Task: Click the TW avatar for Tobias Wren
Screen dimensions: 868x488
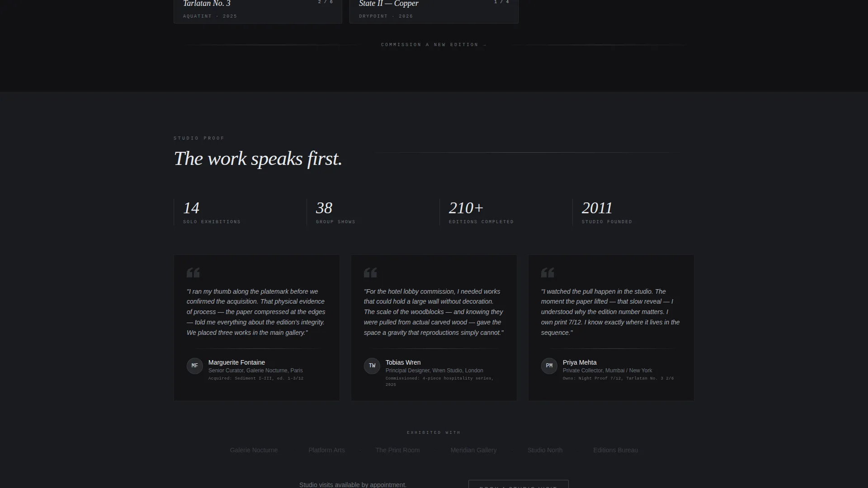Action: pyautogui.click(x=372, y=366)
